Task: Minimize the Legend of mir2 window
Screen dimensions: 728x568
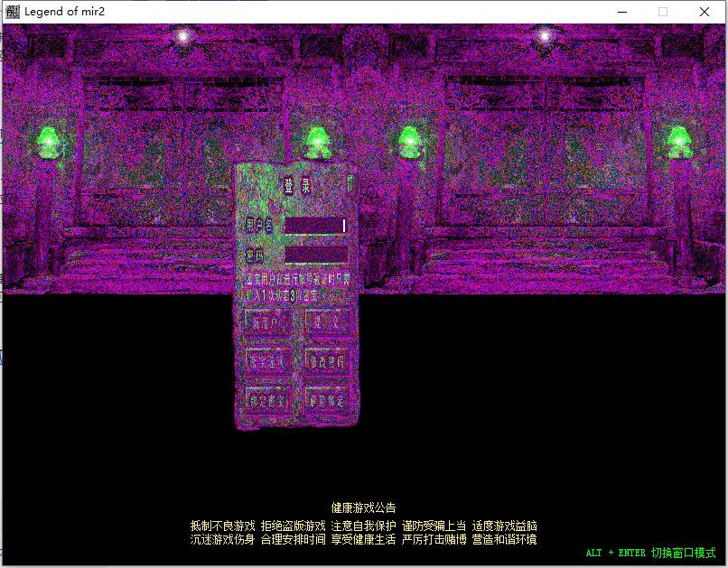Action: coord(621,12)
